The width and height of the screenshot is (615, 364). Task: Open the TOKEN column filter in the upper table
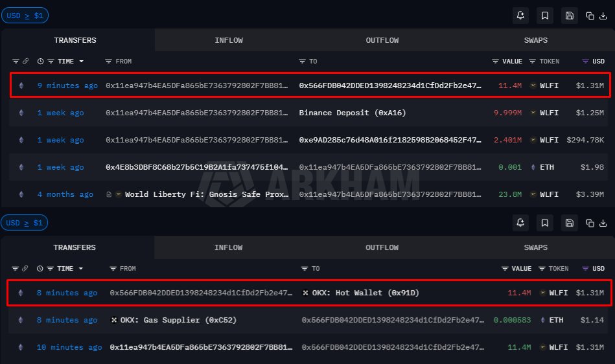pos(532,62)
